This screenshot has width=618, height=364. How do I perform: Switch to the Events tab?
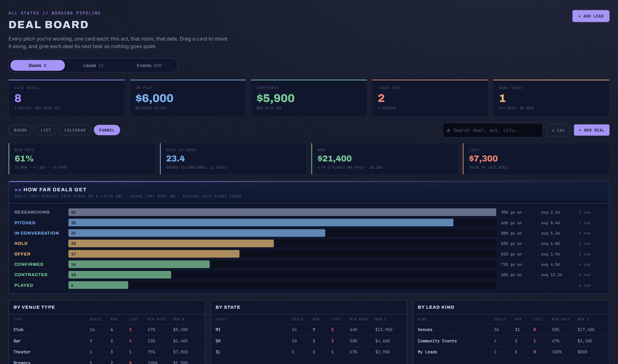[x=149, y=65]
